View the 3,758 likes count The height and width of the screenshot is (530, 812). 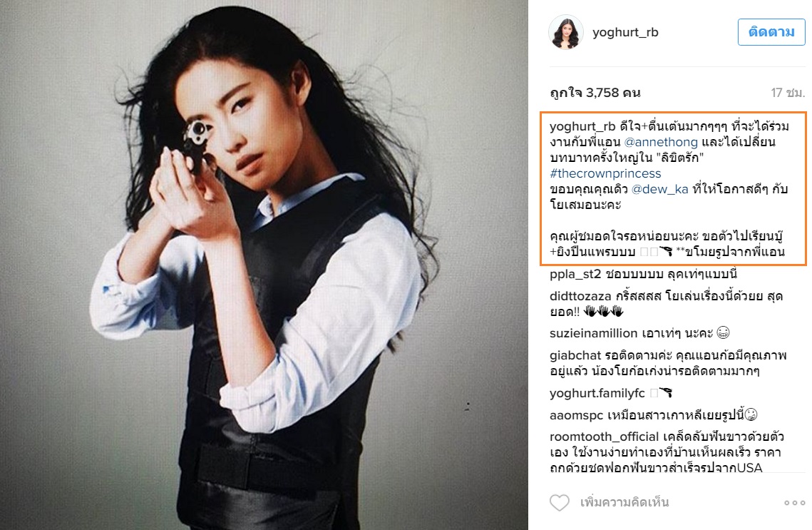[595, 93]
